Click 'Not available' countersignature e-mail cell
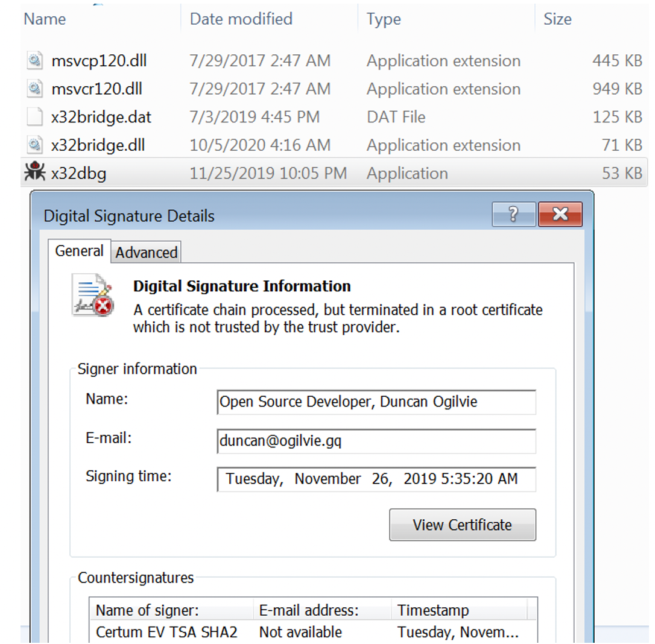655x644 pixels. pyautogui.click(x=300, y=632)
